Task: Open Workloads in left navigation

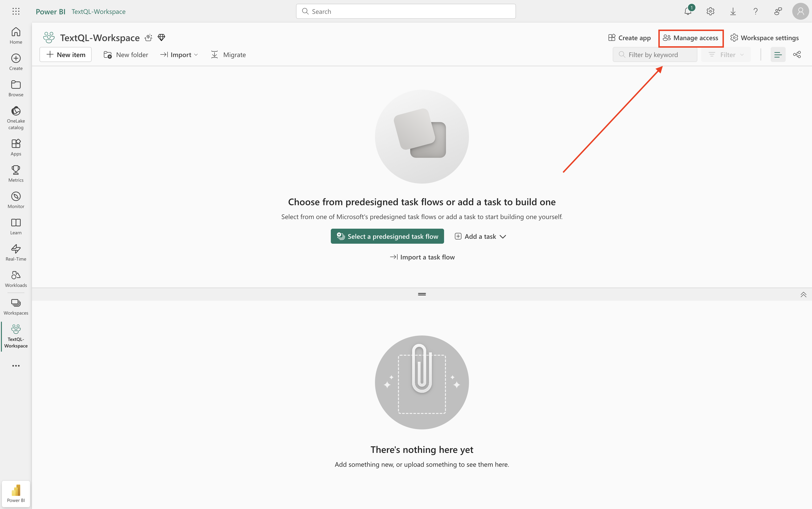Action: pyautogui.click(x=16, y=279)
